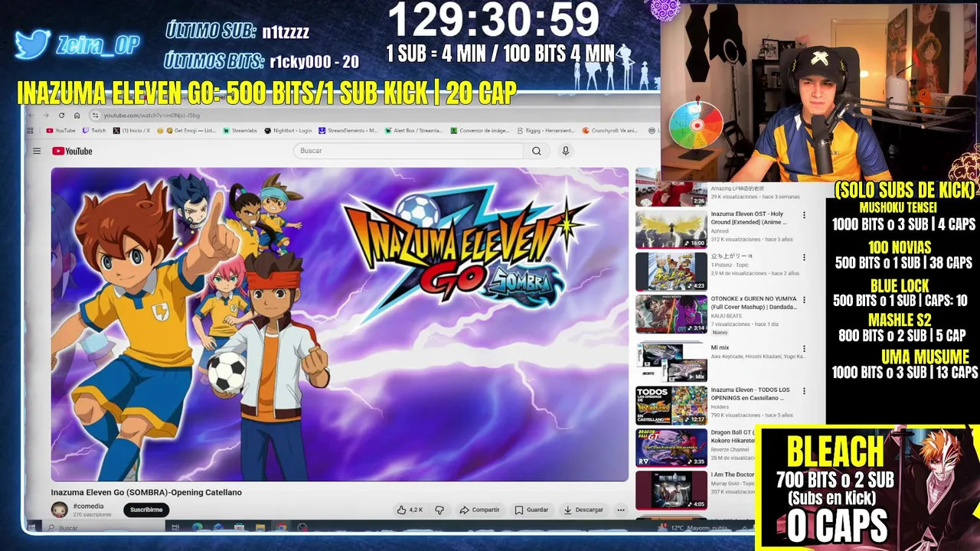Image resolution: width=980 pixels, height=551 pixels.
Task: Open the Mi mix playlist thumbnail
Action: (x=671, y=362)
